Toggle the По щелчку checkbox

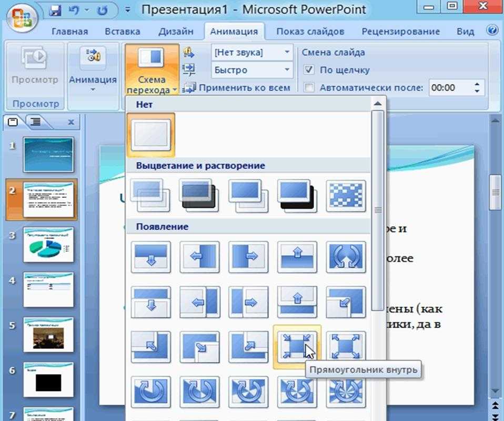[x=309, y=69]
